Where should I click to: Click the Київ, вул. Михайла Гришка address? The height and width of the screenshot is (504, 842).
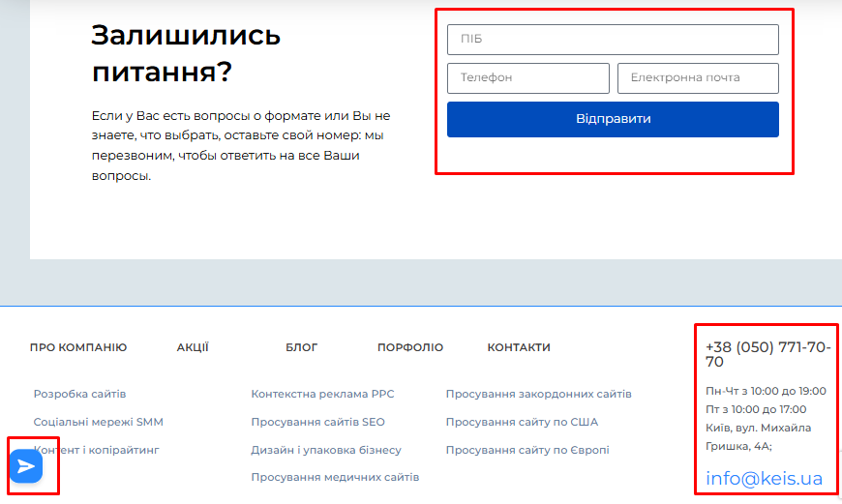coord(758,437)
